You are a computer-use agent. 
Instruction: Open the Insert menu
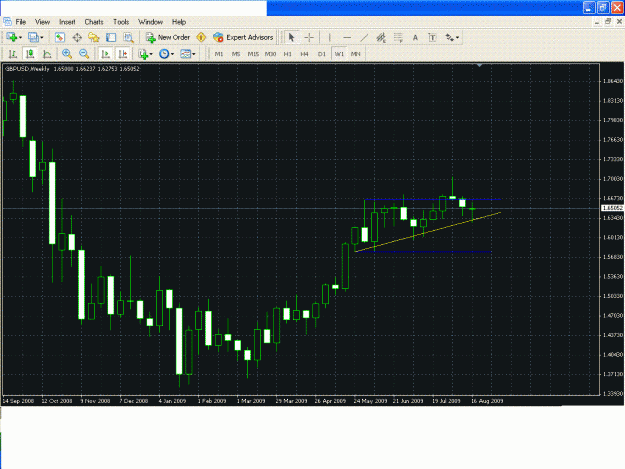point(67,22)
